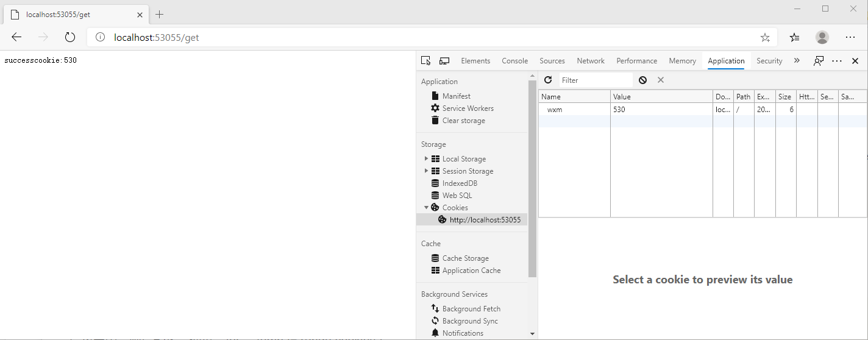The width and height of the screenshot is (868, 340).
Task: Toggle the device emulation toolbar icon
Action: [444, 61]
